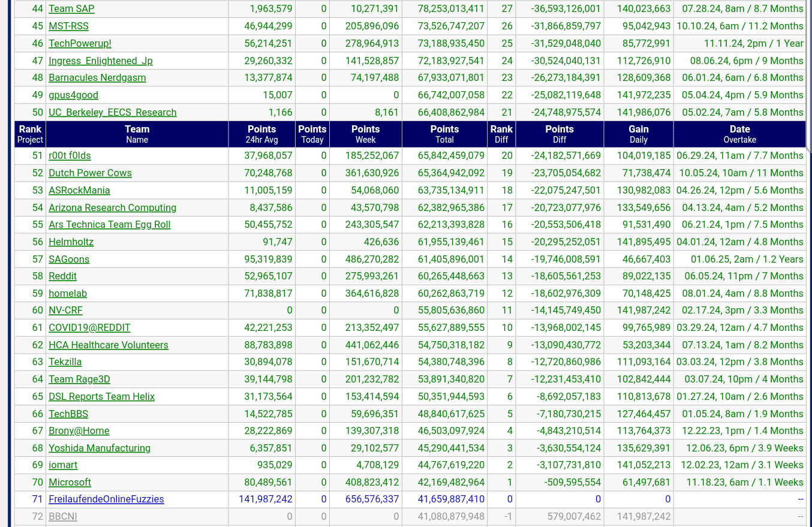Open Ingress_Enlightened_Jp team link

click(x=101, y=61)
